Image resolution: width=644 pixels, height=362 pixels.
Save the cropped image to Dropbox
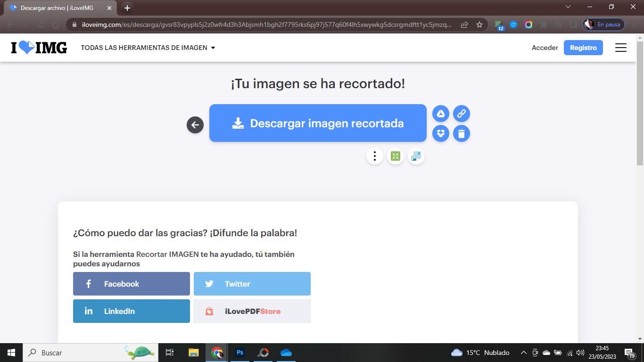click(441, 133)
